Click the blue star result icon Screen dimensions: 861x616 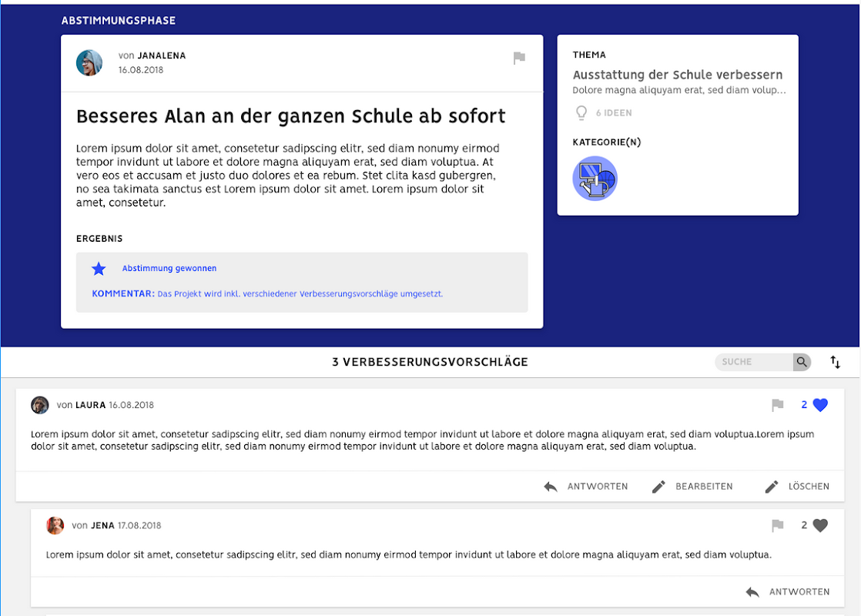(99, 269)
